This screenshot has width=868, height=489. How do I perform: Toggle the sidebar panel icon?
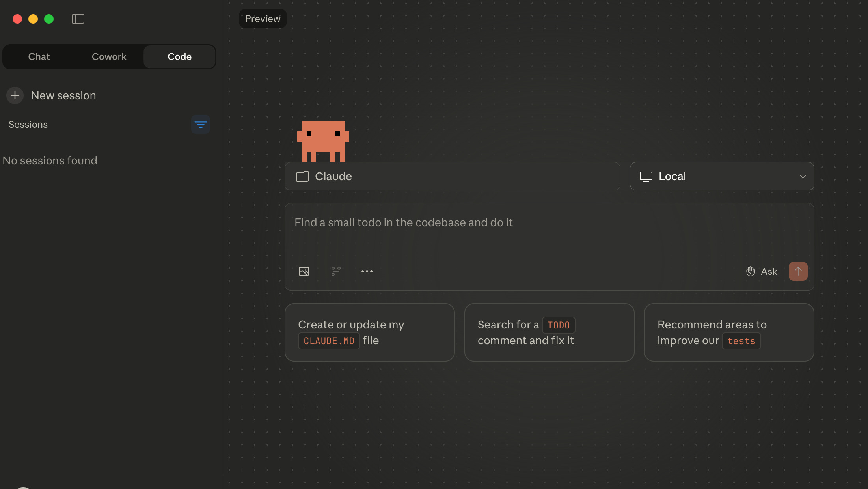point(78,19)
